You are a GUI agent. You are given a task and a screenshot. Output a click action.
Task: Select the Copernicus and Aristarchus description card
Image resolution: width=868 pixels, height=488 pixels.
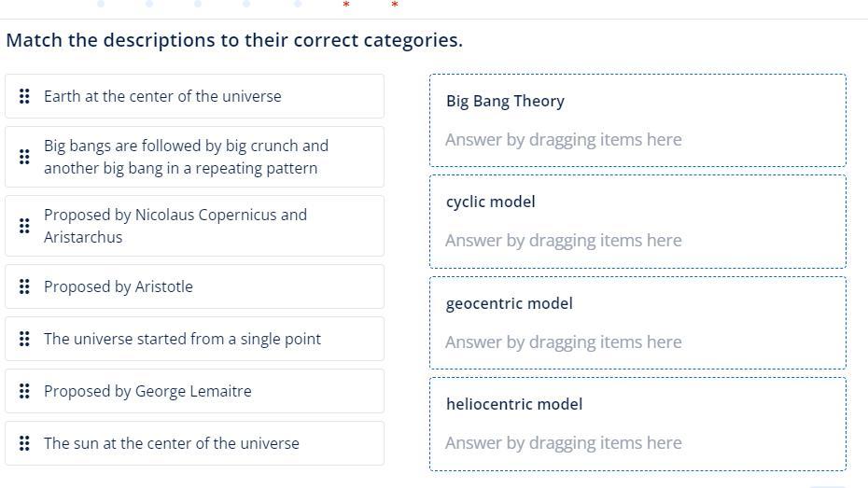pos(194,226)
